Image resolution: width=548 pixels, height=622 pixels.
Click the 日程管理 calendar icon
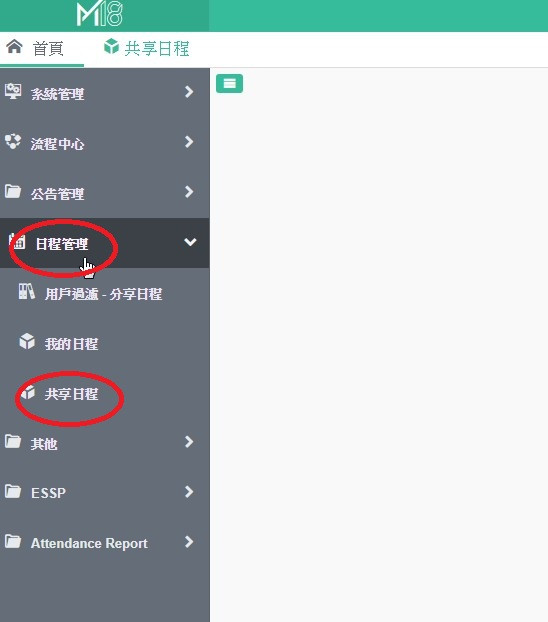coord(18,242)
